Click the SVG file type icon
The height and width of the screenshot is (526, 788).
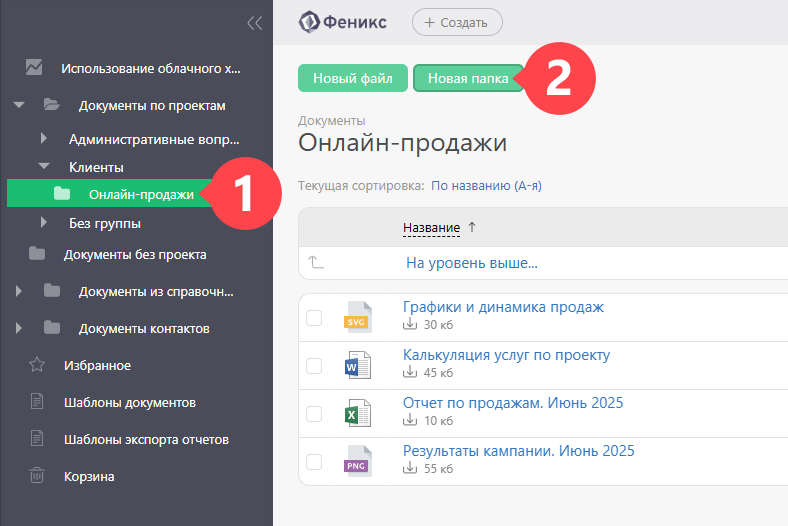click(357, 317)
